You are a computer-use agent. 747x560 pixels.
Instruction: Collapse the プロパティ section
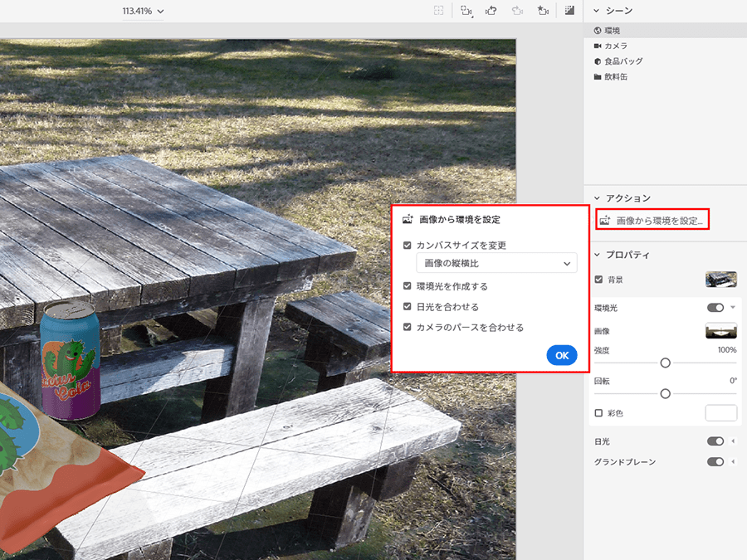(x=597, y=255)
